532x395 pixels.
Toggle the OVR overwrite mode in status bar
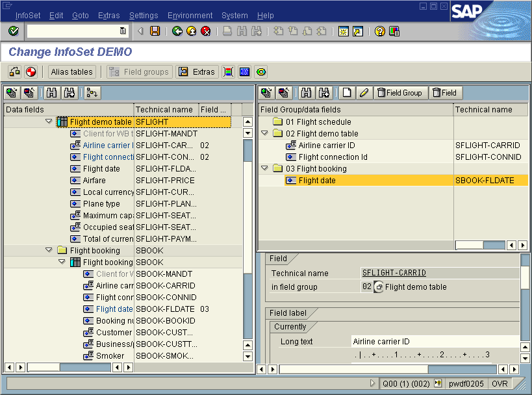500,383
